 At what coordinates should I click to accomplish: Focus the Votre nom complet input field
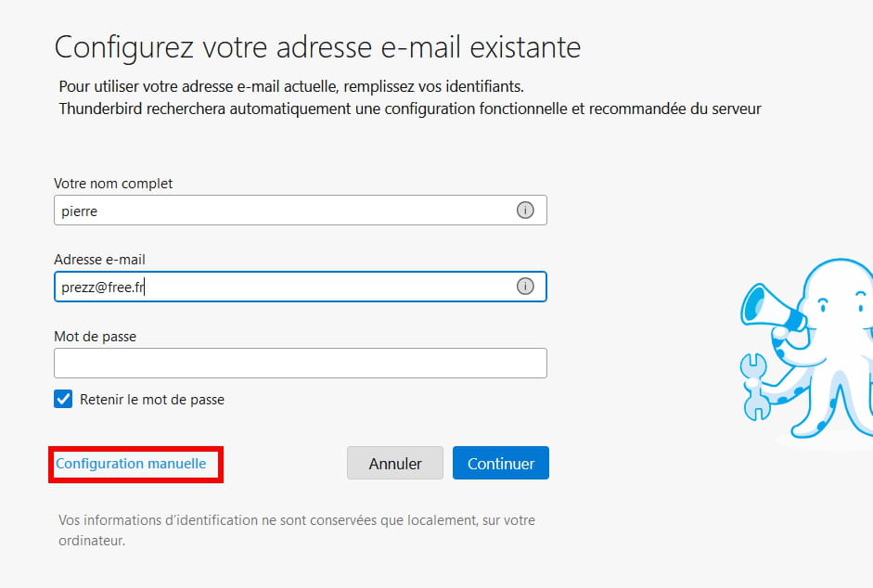tap(300, 210)
